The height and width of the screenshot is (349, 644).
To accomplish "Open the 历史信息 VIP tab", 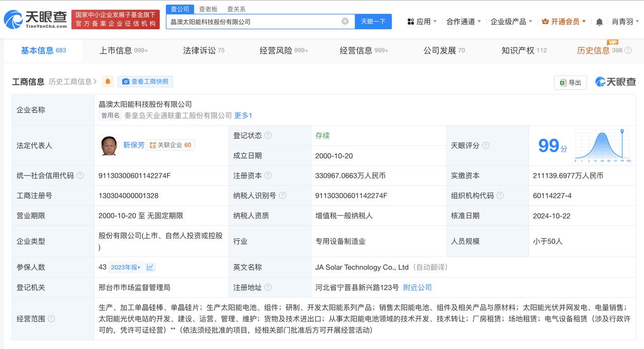I will [x=600, y=50].
